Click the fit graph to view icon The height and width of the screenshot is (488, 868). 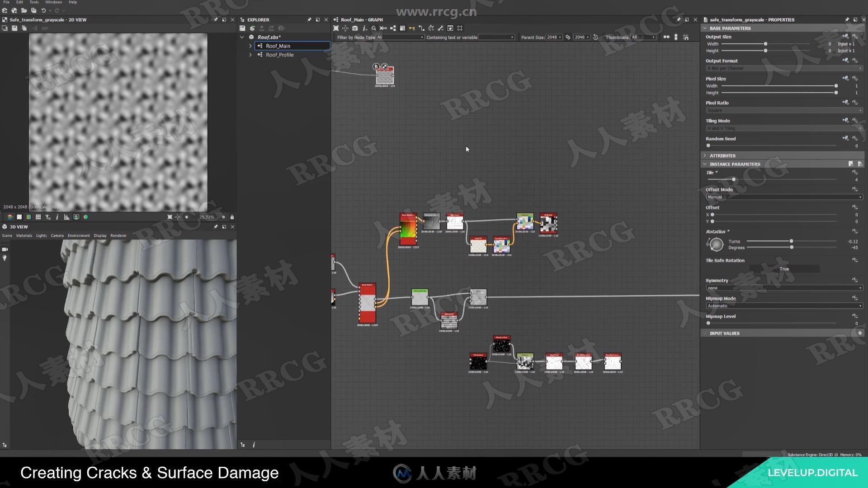point(336,28)
